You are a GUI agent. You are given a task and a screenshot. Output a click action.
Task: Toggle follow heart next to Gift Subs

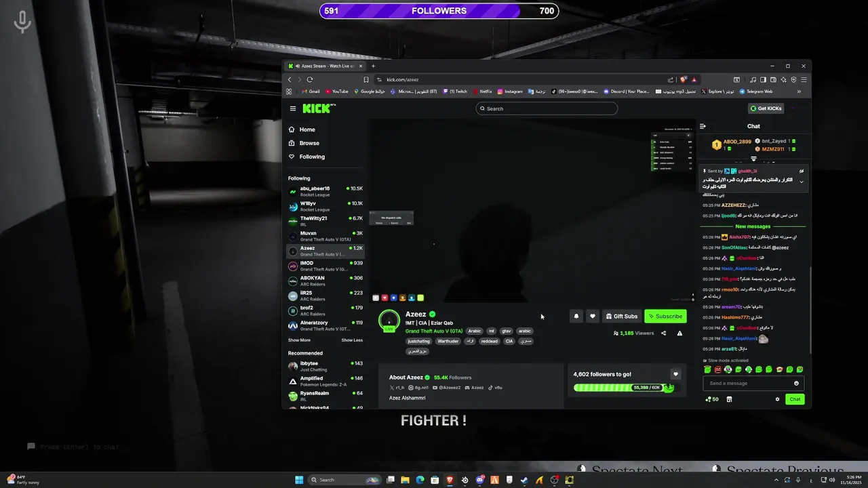click(592, 316)
